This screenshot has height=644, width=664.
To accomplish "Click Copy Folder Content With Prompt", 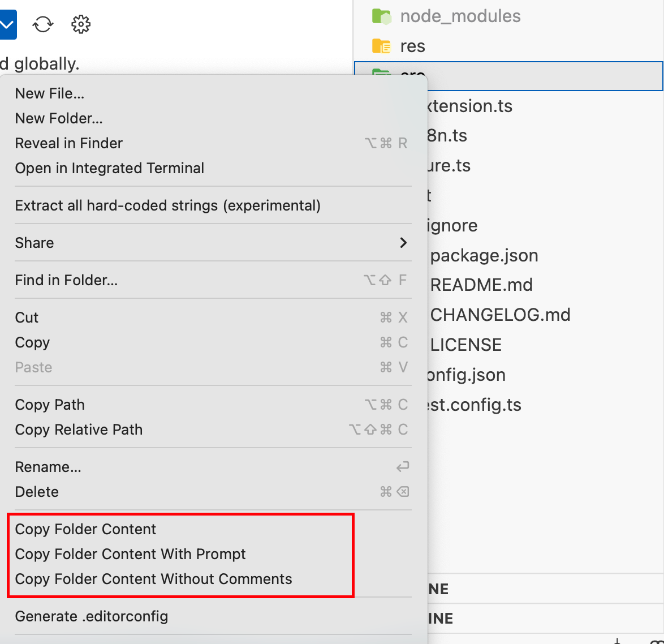I will point(131,554).
